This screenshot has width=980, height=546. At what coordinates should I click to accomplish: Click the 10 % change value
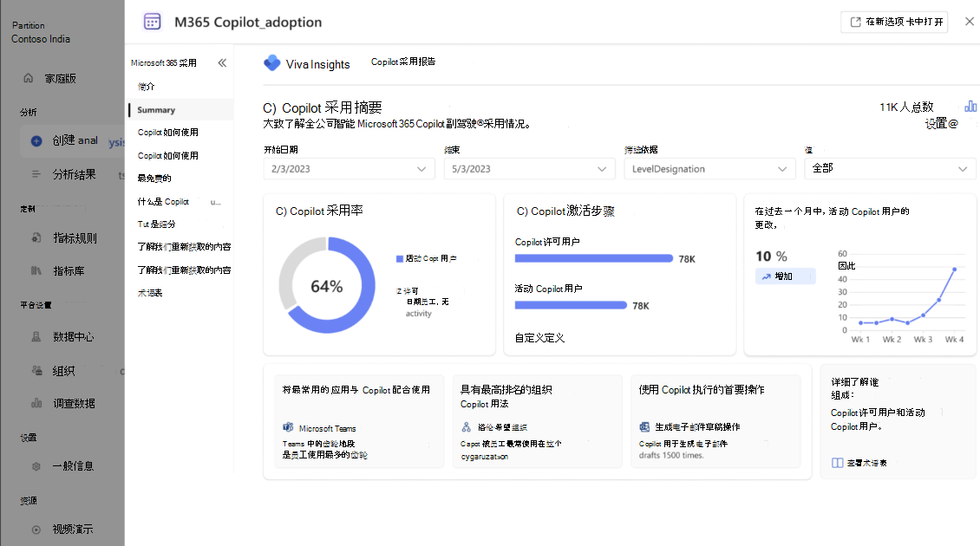tap(771, 257)
